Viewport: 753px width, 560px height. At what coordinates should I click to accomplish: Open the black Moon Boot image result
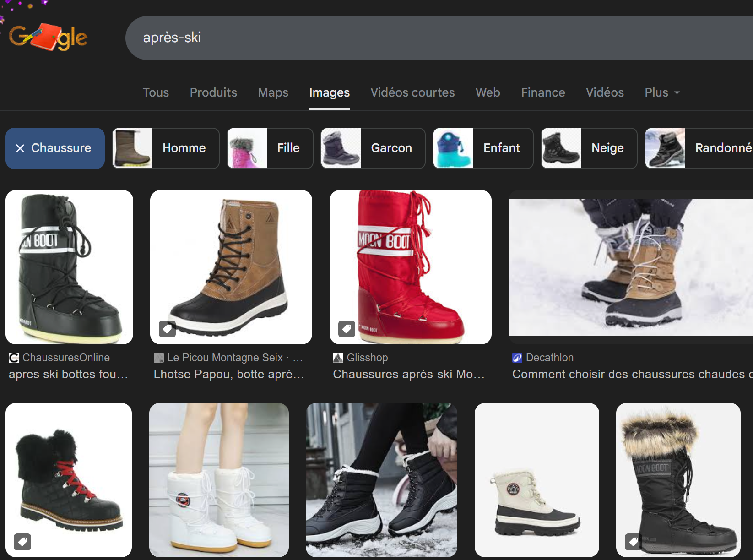[x=69, y=267]
